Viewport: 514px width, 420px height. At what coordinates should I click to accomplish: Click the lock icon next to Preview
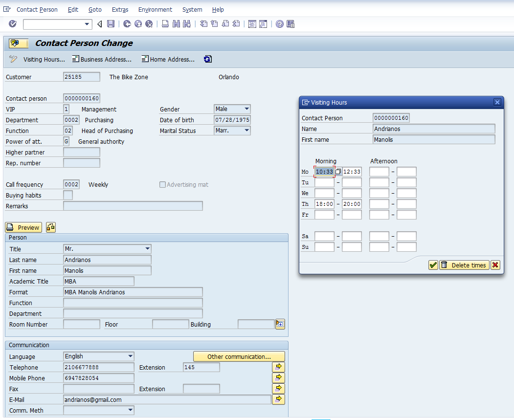51,227
